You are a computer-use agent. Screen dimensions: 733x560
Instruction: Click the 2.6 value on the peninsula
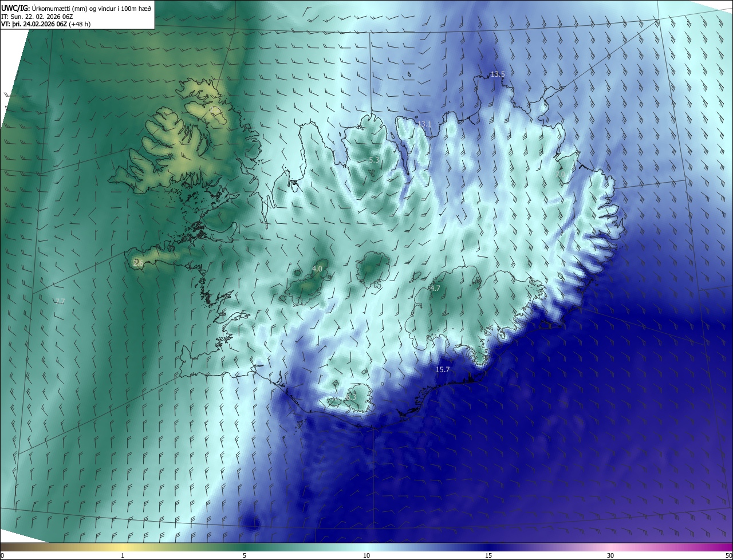click(138, 263)
